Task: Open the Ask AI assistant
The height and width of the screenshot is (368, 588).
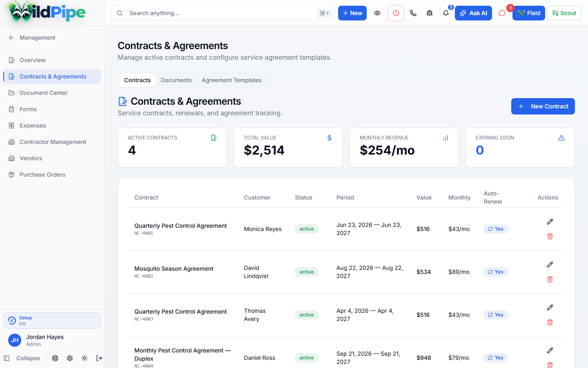Action: pyautogui.click(x=473, y=13)
